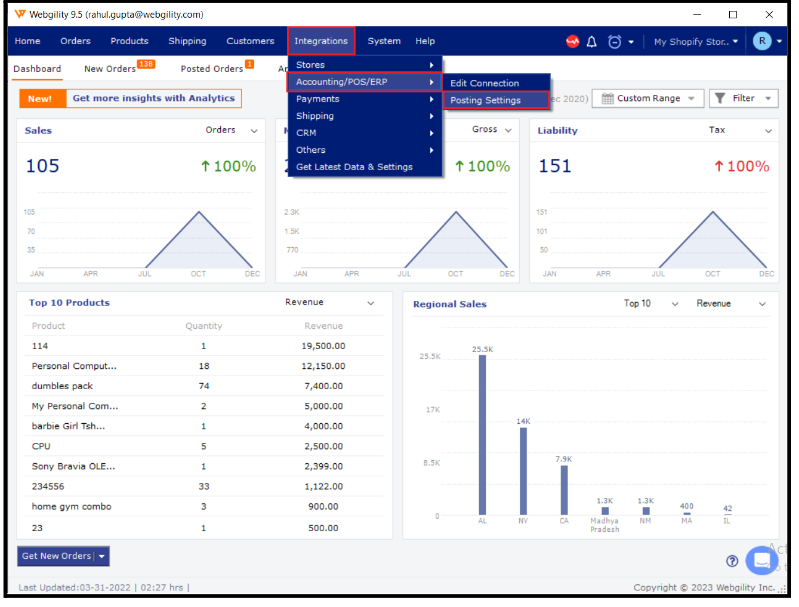The width and height of the screenshot is (799, 607).
Task: Switch to the Dashboard tab
Action: click(37, 69)
